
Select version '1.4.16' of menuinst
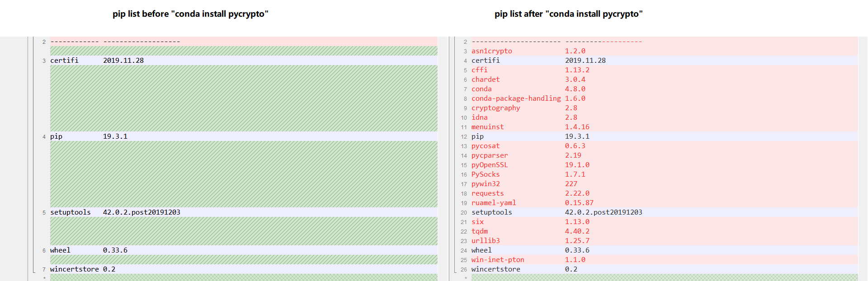[577, 127]
